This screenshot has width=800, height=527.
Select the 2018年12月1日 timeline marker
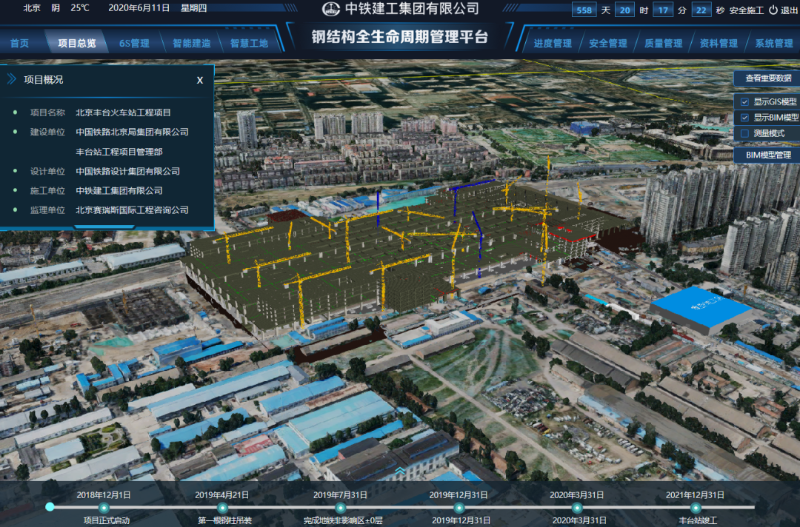(x=104, y=508)
